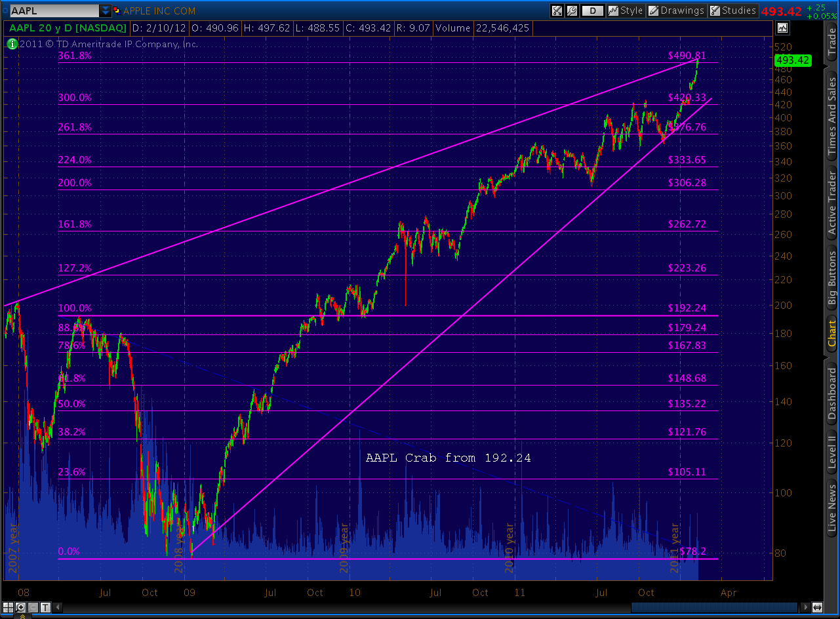Viewport: 840px width, 619px height.
Task: Click the 23.6% Fibonacci level label
Action: [72, 472]
